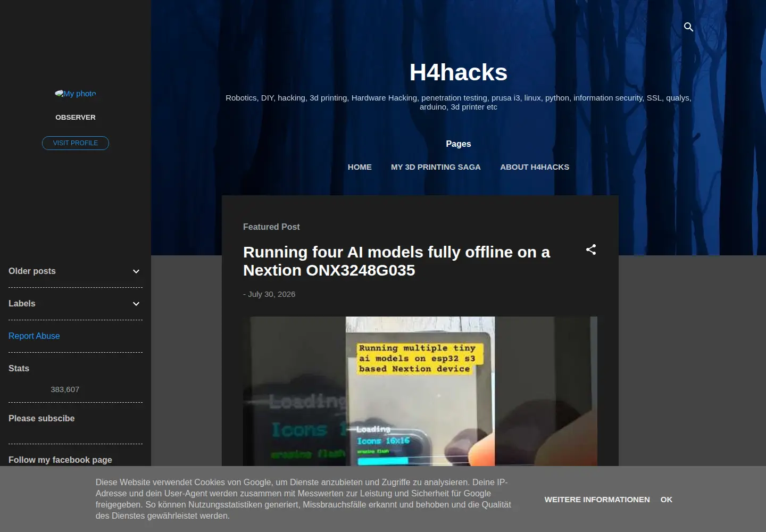Open the search icon in header
This screenshot has height=532, width=766.
tap(688, 27)
